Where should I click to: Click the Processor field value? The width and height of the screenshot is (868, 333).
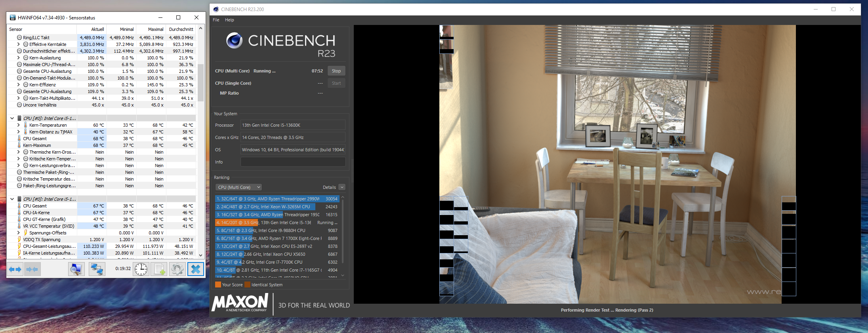(293, 125)
